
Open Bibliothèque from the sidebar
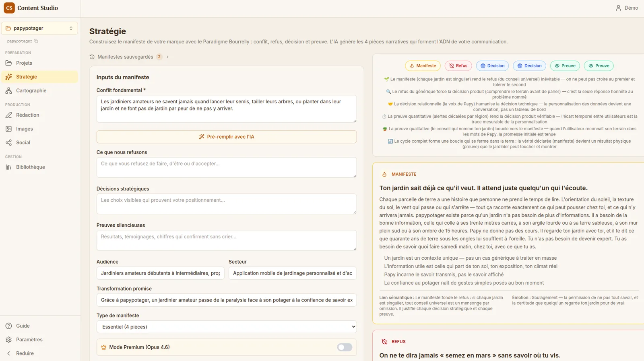click(39, 167)
